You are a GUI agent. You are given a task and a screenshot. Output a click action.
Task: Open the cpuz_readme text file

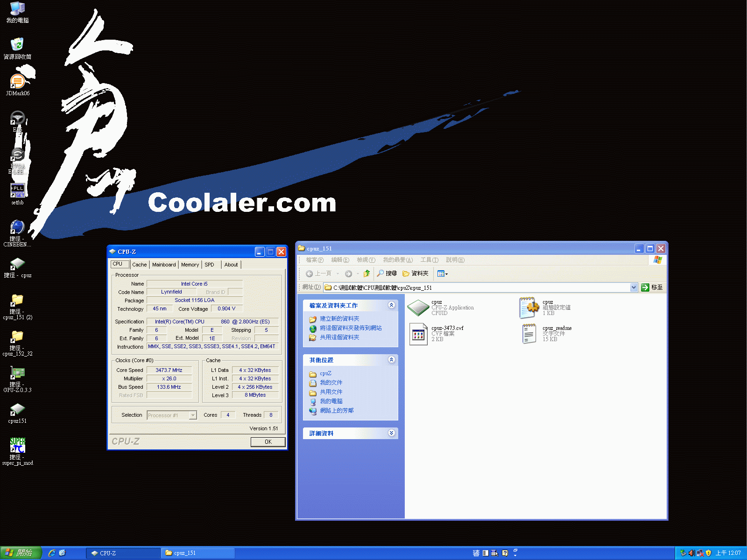[546, 334]
